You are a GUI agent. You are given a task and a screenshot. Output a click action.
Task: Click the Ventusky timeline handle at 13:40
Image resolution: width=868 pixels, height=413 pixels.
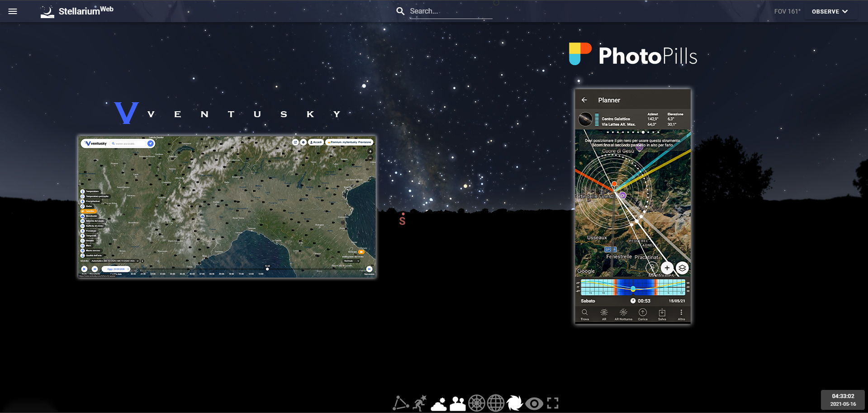pyautogui.click(x=267, y=269)
